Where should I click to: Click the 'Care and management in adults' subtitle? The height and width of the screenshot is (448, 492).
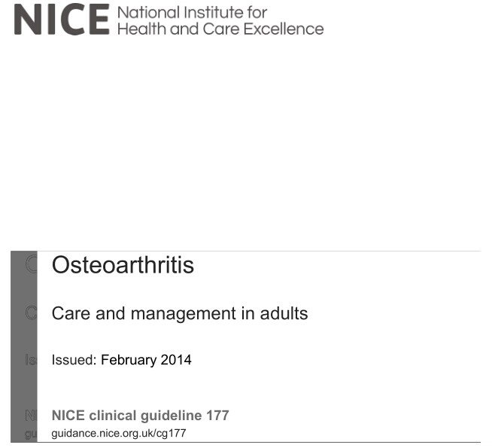tap(180, 313)
